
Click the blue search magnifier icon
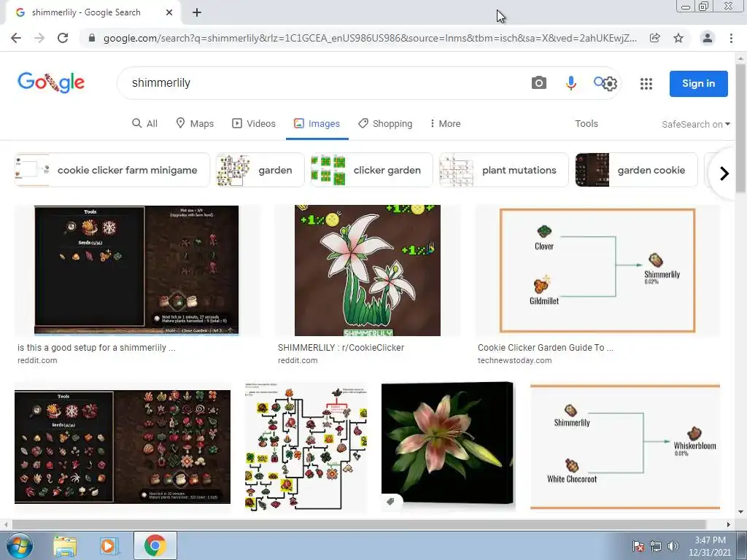(x=598, y=82)
